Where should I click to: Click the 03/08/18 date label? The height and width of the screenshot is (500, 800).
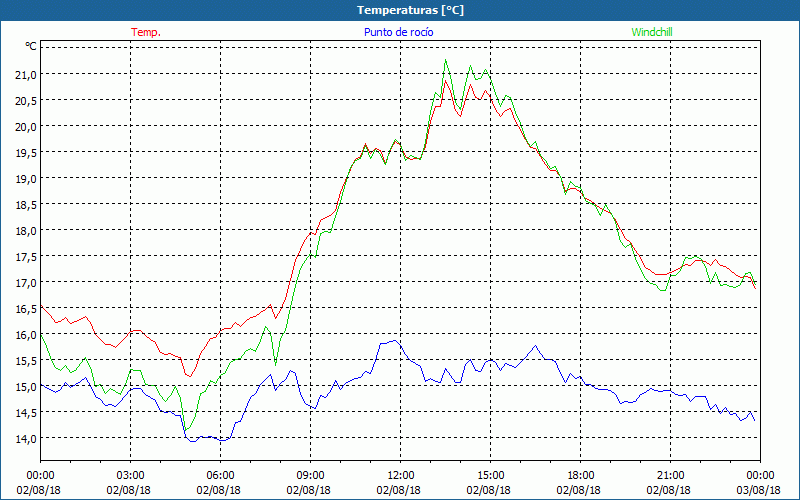tap(759, 490)
